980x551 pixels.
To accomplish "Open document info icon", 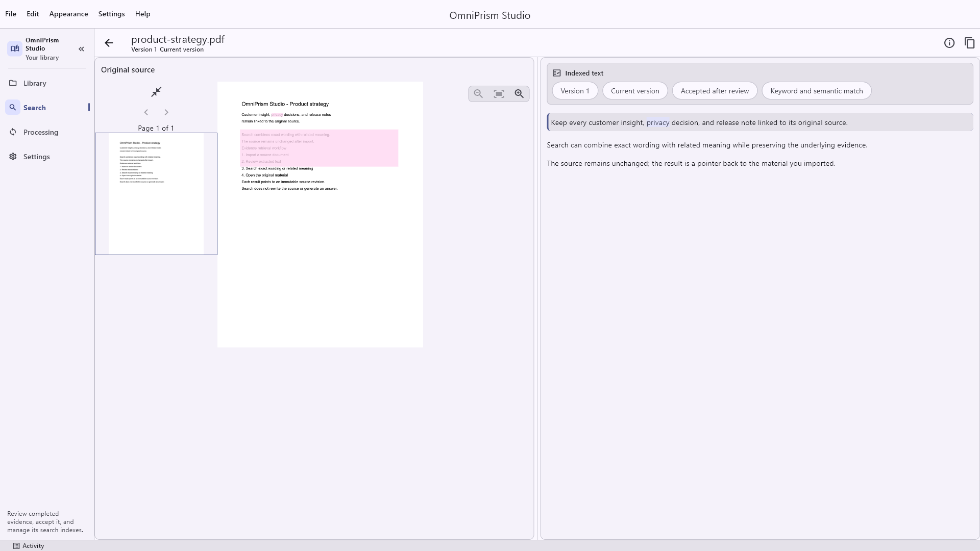I will [x=949, y=43].
